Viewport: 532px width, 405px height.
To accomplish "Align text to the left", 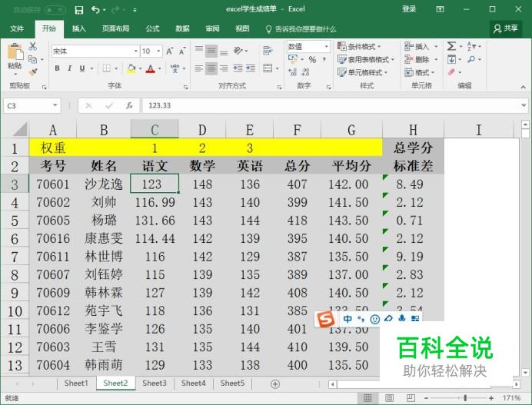I will pos(199,68).
